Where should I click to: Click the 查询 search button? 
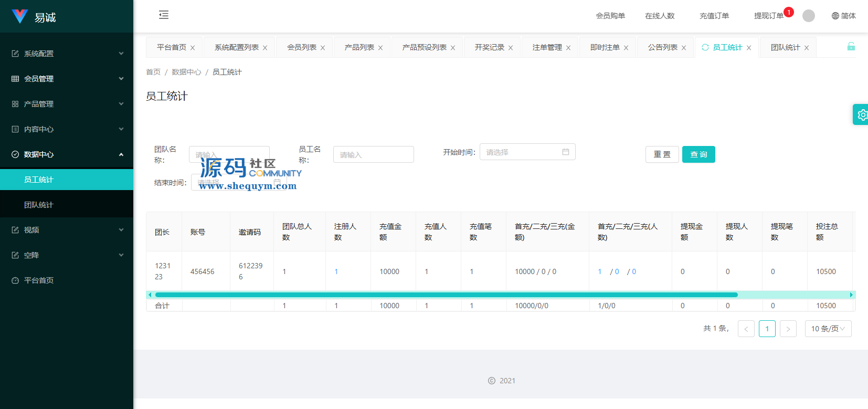(x=698, y=154)
